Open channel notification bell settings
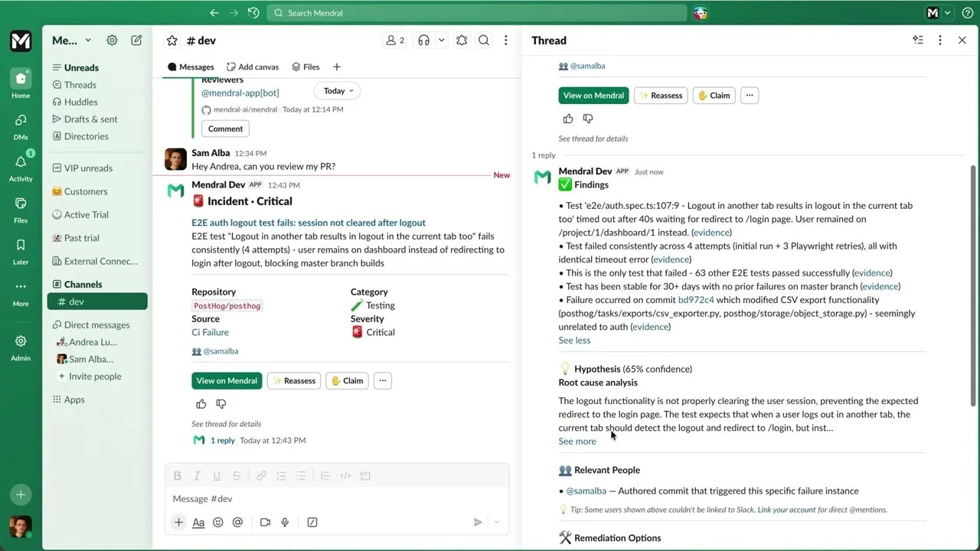This screenshot has width=980, height=551. coord(462,41)
